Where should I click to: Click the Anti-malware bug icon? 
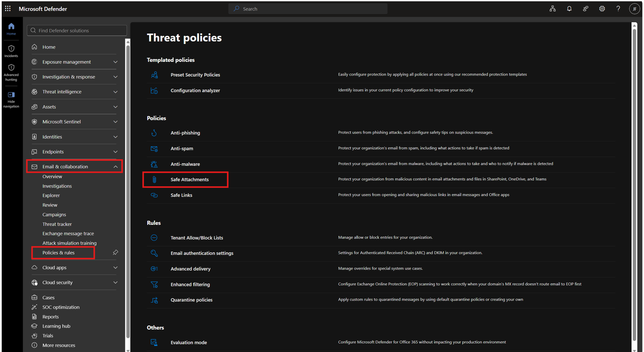click(154, 164)
